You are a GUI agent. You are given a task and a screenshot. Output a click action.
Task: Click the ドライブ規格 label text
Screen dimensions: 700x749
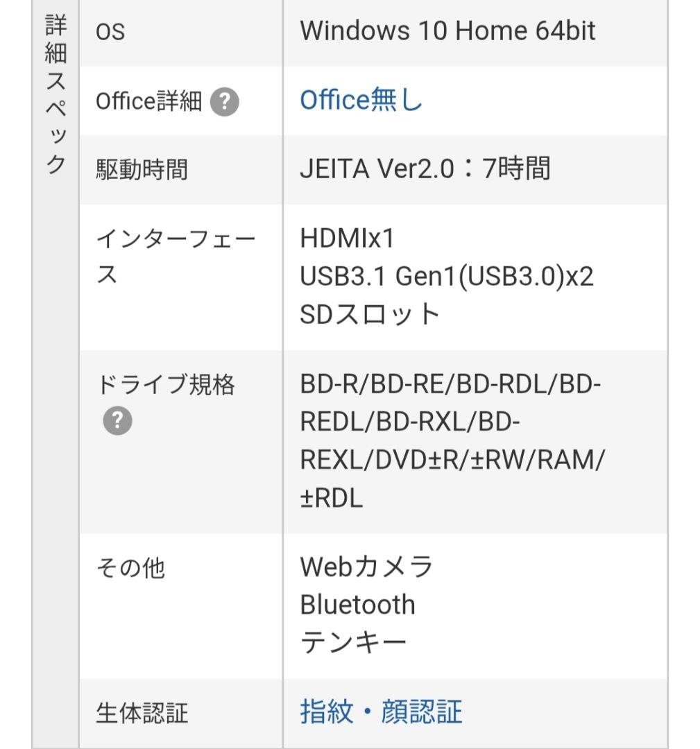[165, 384]
